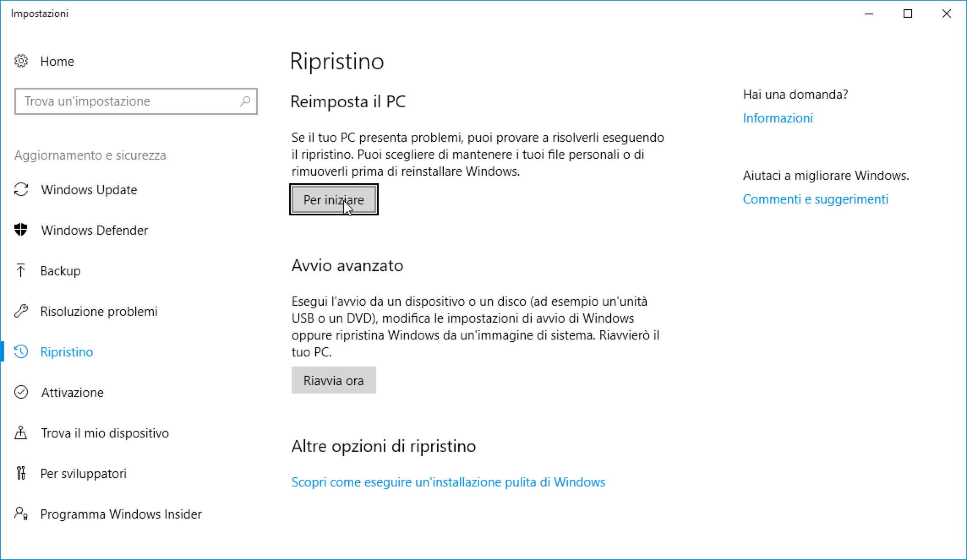Open Commenti e suggerimenti link
The height and width of the screenshot is (560, 967).
click(815, 199)
